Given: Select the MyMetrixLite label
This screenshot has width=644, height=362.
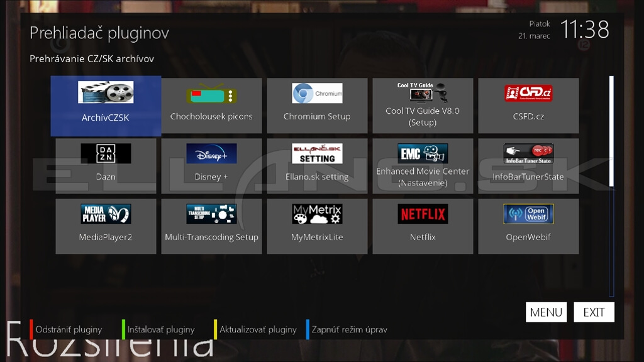Looking at the screenshot, I should (x=317, y=237).
